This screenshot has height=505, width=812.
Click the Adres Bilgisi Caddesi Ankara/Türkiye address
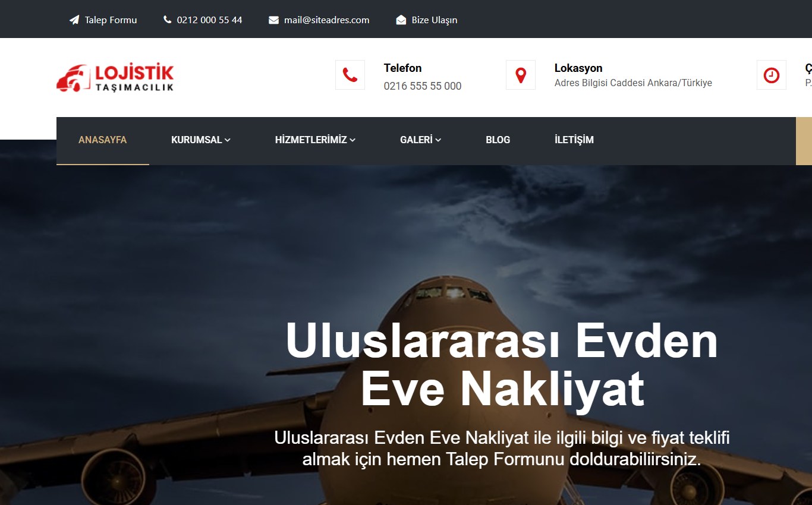click(633, 83)
